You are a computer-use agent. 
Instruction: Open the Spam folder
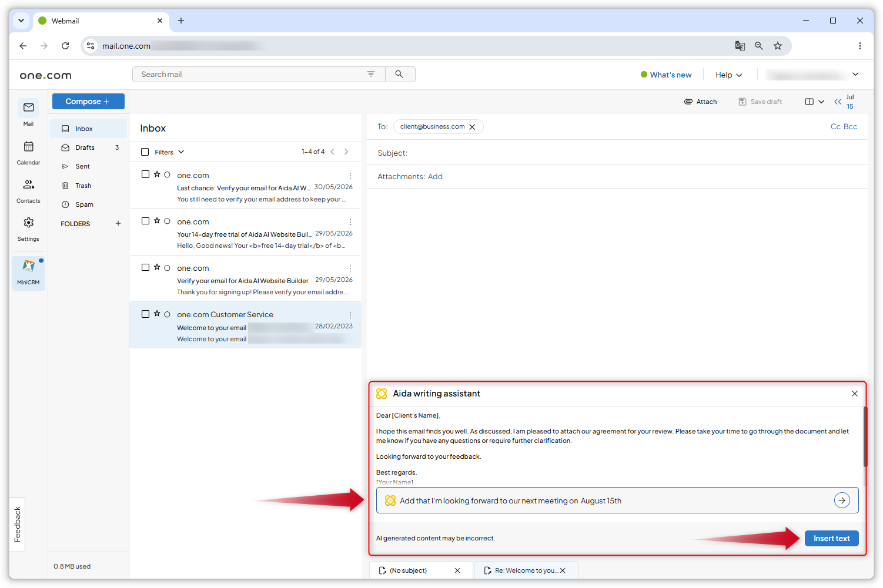tap(88, 204)
